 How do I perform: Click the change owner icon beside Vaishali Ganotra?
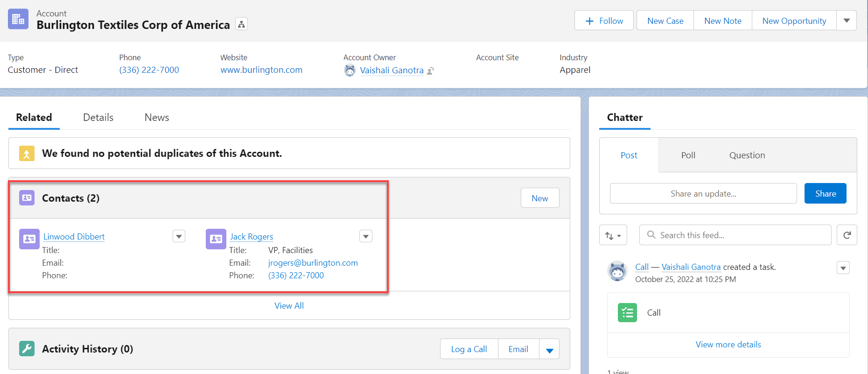431,71
